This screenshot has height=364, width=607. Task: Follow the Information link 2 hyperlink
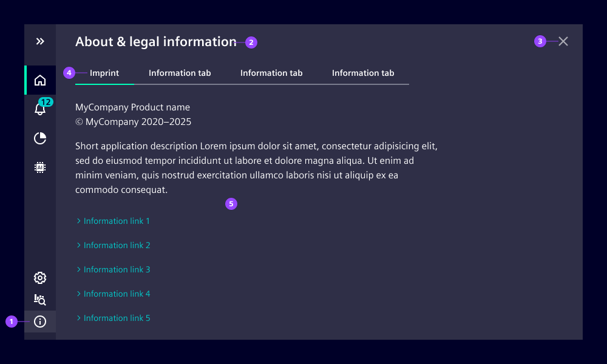coord(117,245)
